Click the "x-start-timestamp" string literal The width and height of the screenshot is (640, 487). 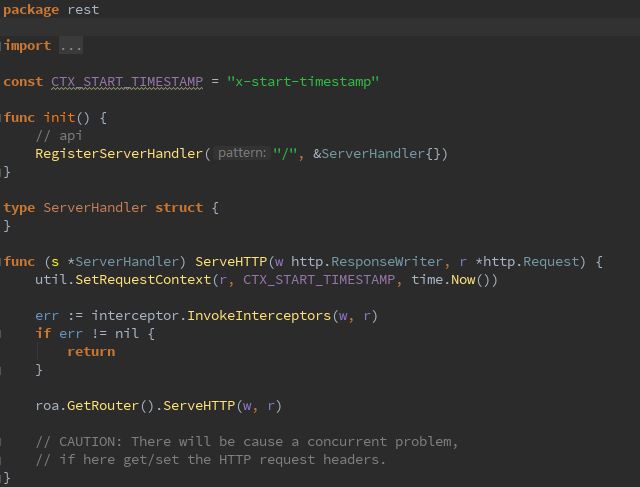[x=303, y=82]
